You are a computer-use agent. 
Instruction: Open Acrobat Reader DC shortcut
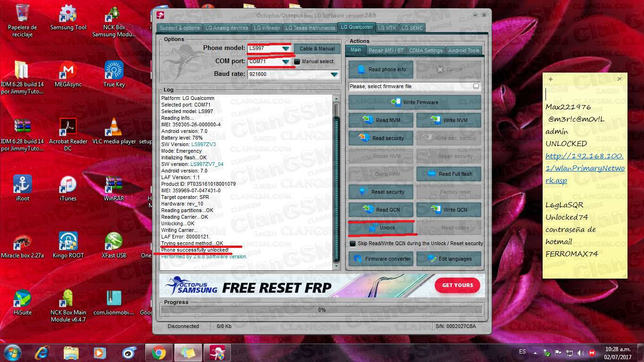tap(68, 134)
